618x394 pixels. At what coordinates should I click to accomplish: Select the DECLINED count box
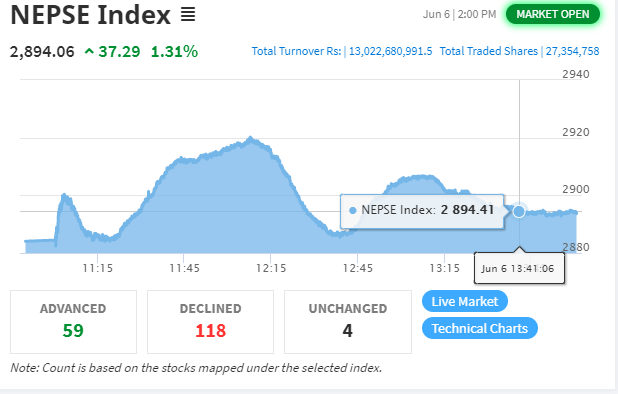point(210,322)
